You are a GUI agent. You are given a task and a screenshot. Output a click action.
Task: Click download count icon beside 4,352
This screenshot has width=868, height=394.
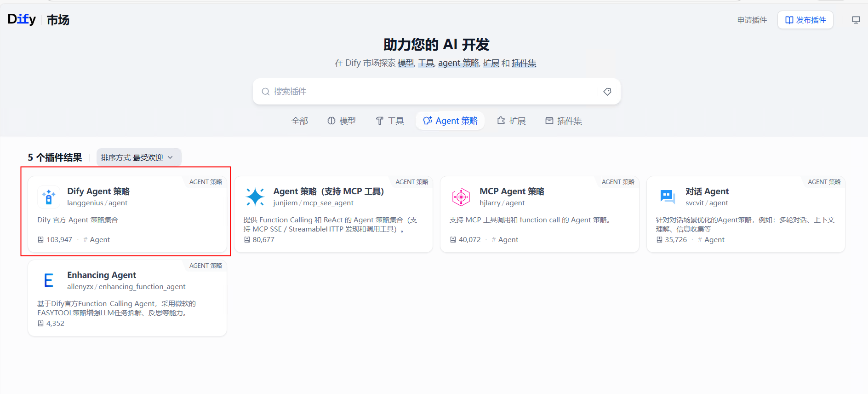pyautogui.click(x=40, y=324)
